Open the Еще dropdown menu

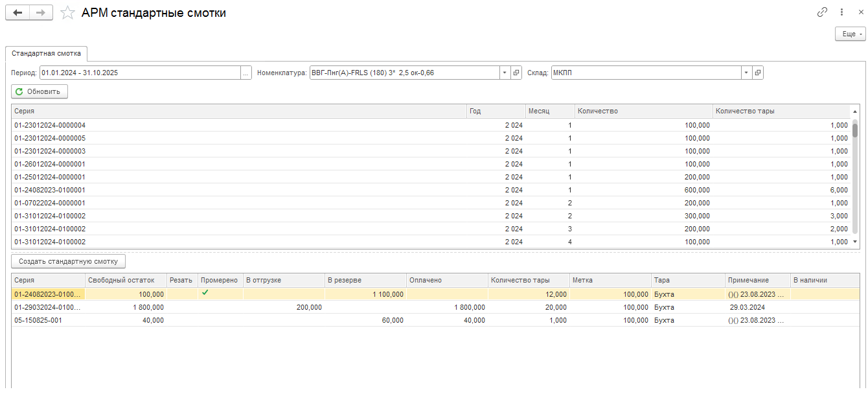tap(850, 34)
